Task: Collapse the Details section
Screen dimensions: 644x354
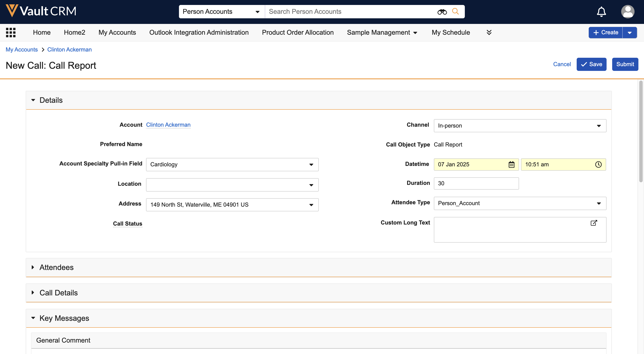Action: pyautogui.click(x=33, y=100)
